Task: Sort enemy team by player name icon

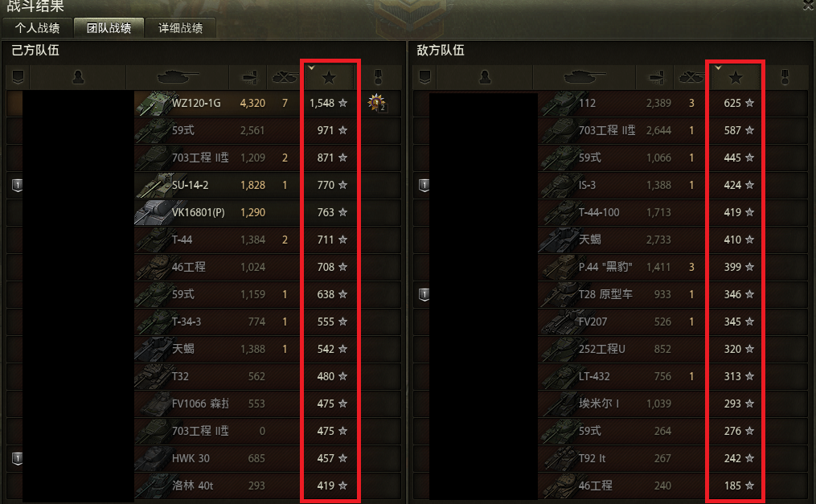Action: pos(485,78)
